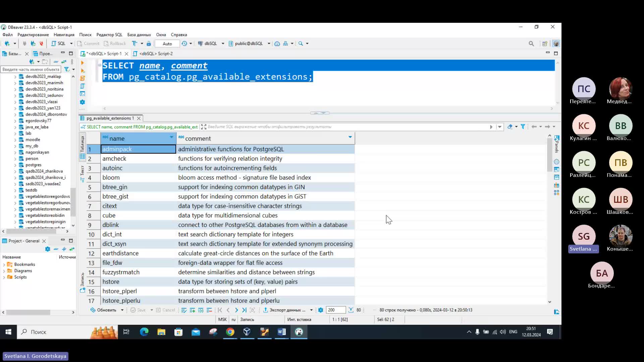Click the toolbar search magnifier on right
The width and height of the screenshot is (644, 362).
(531, 44)
